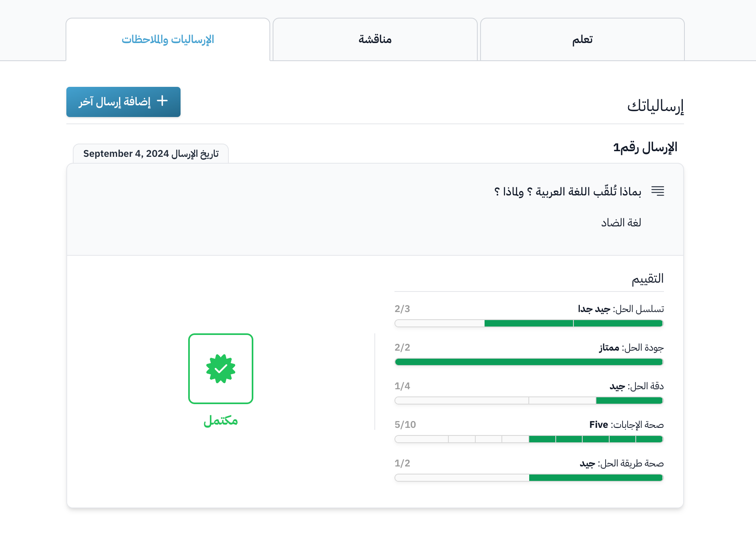Click the تسلسل الحل progress bar
Screen dimensions: 756x534
[x=529, y=323]
